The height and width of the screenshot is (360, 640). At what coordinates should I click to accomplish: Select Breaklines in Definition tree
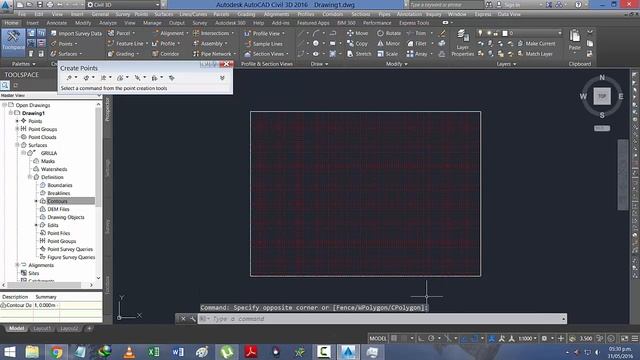(58, 193)
